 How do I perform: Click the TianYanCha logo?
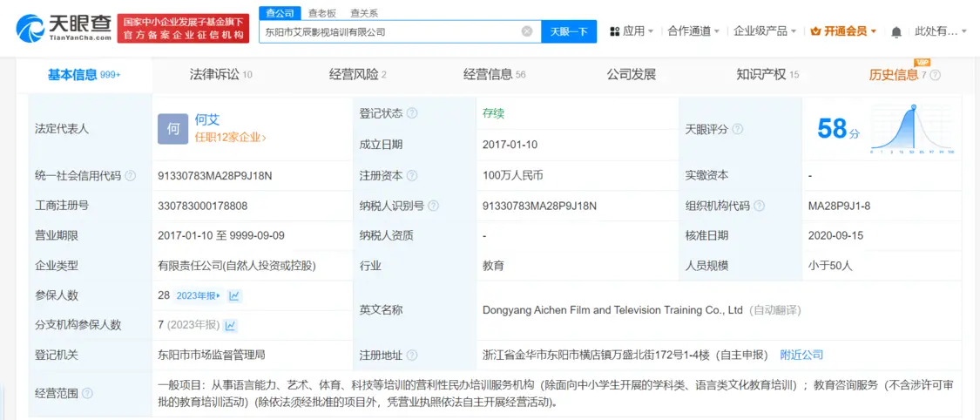(63, 28)
